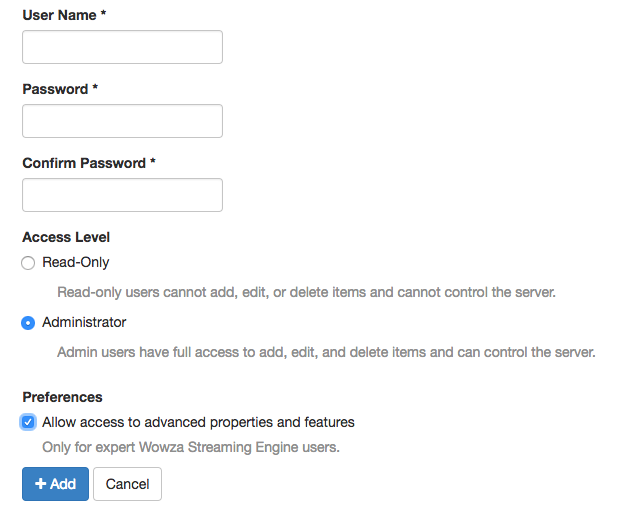Select the Confirm Password field
The image size is (624, 531).
pos(122,195)
